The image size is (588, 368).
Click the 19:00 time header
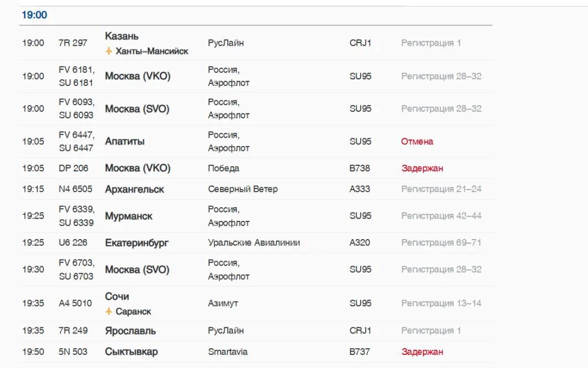34,15
